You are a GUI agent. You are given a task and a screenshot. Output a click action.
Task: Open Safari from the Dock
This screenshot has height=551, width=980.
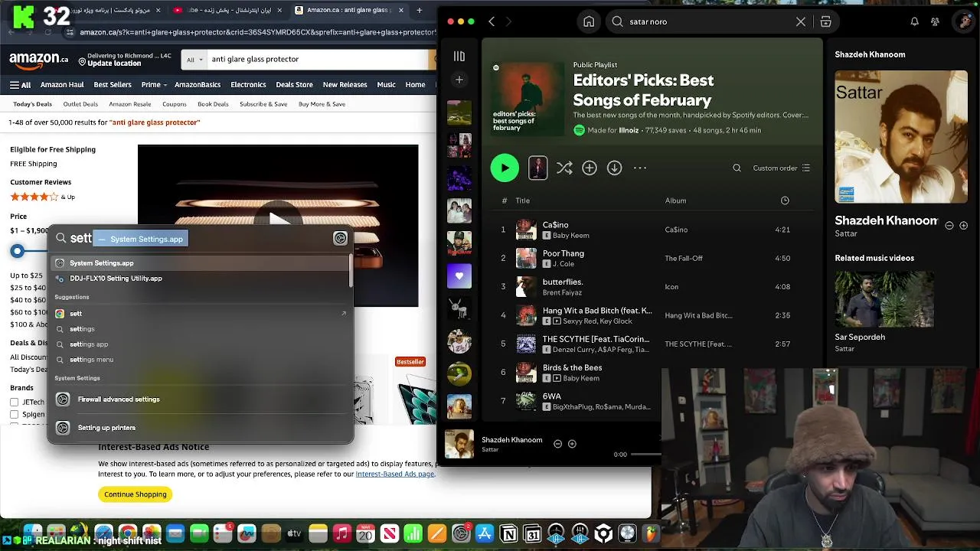pos(103,533)
